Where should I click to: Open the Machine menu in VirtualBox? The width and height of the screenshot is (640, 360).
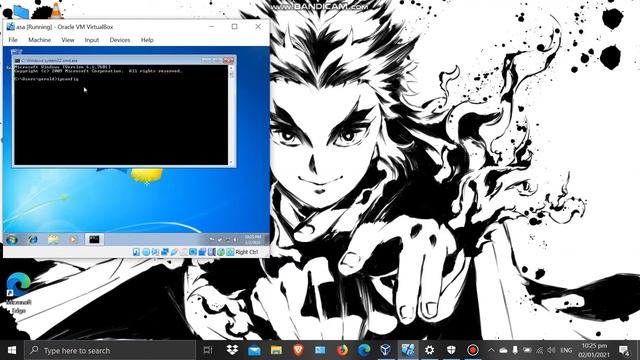[40, 40]
